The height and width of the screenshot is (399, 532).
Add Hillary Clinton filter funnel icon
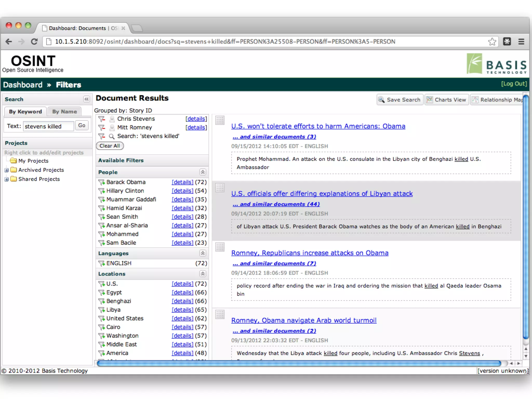click(101, 191)
